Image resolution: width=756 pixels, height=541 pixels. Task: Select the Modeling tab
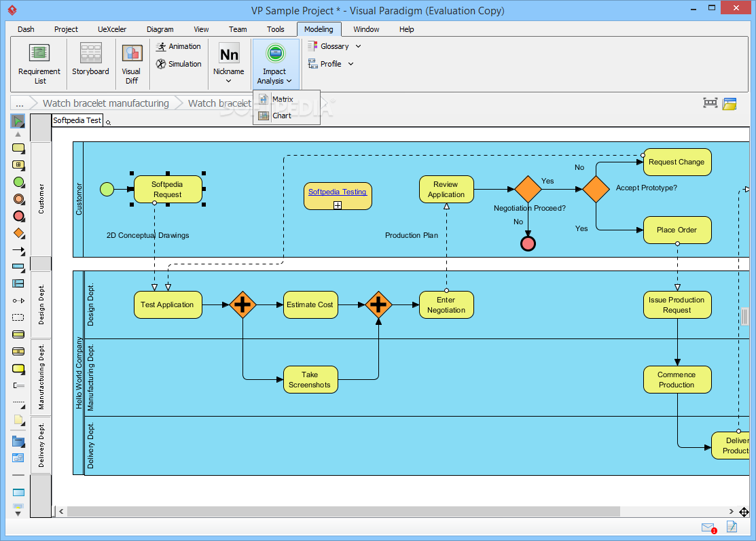pyautogui.click(x=319, y=29)
